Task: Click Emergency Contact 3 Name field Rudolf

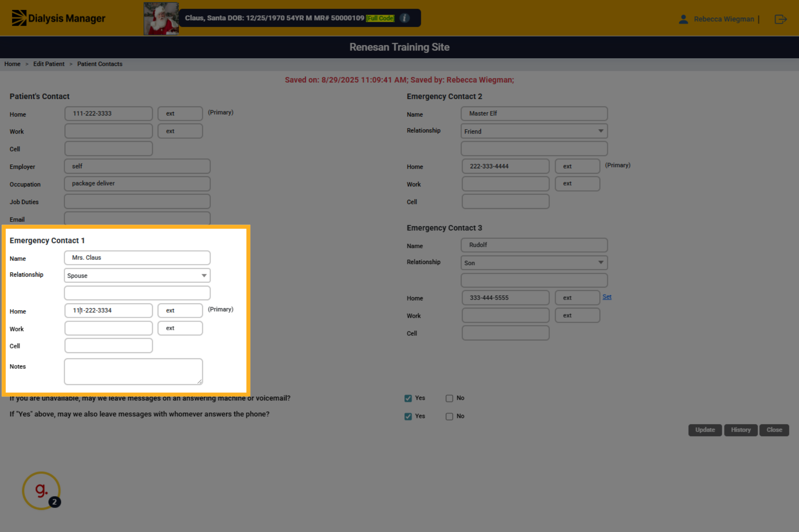Action: 534,245
